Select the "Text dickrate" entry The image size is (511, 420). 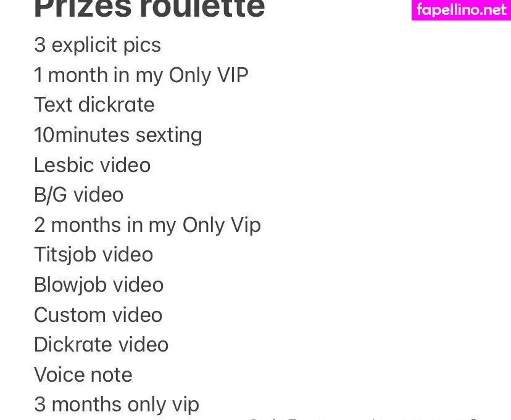point(94,105)
